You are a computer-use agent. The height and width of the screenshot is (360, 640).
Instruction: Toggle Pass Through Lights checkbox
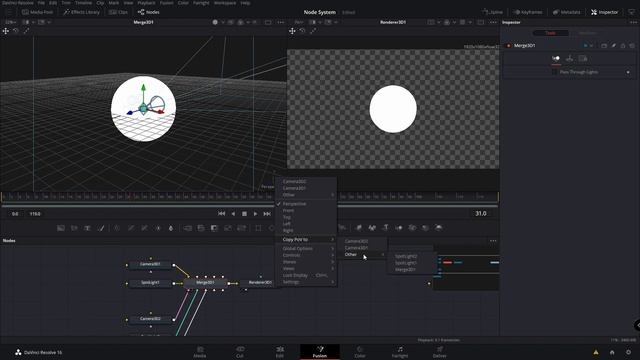(x=554, y=72)
